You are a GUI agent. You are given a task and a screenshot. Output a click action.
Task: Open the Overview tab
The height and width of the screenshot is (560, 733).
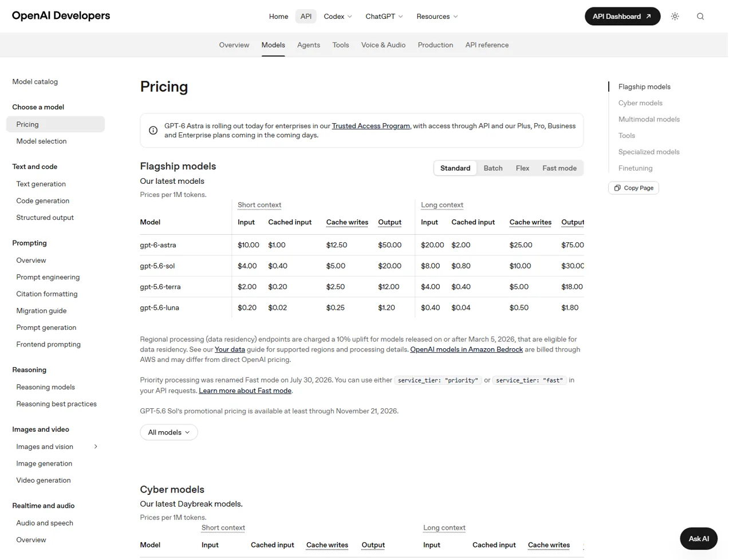coord(234,45)
